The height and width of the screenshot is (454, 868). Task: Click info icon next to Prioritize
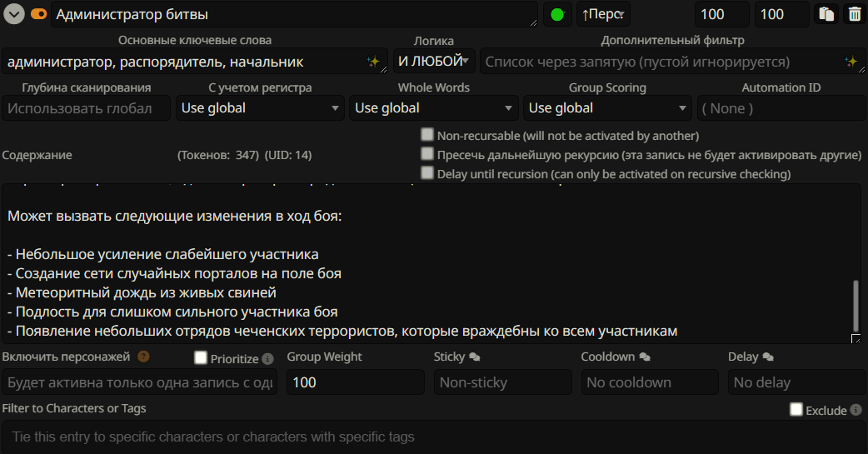click(x=267, y=359)
